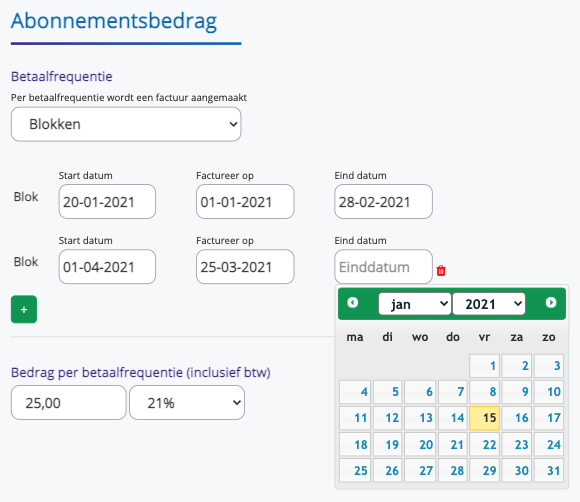Image resolution: width=580 pixels, height=502 pixels.
Task: Click the Factureer op field 25-03-2021
Action: pyautogui.click(x=245, y=267)
